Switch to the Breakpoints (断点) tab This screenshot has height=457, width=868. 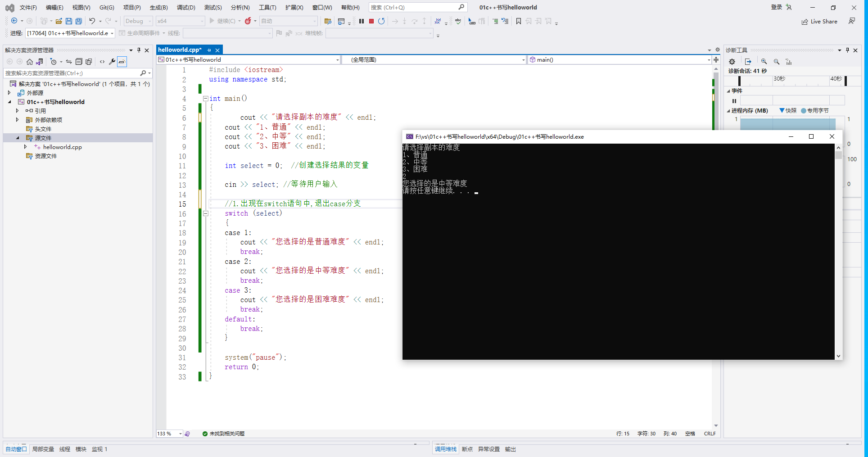(x=467, y=449)
